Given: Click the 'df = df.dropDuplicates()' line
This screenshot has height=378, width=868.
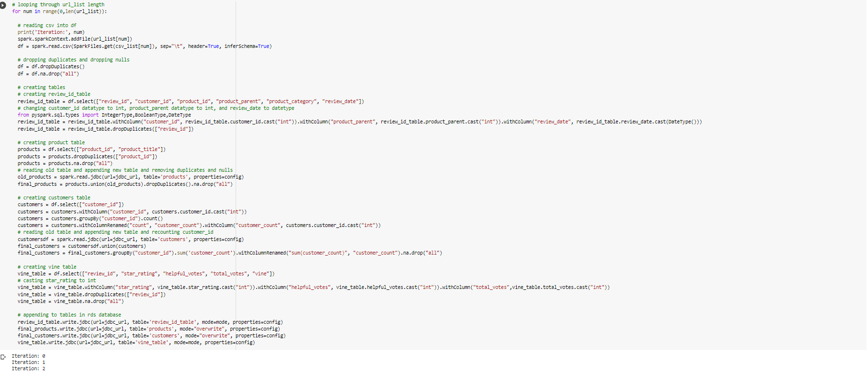Looking at the screenshot, I should click(x=51, y=67).
